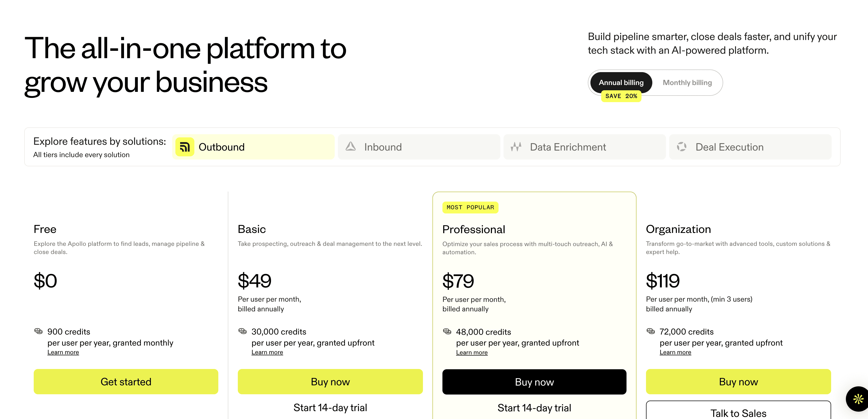Switch to Monthly billing
This screenshot has width=868, height=419.
(x=687, y=83)
